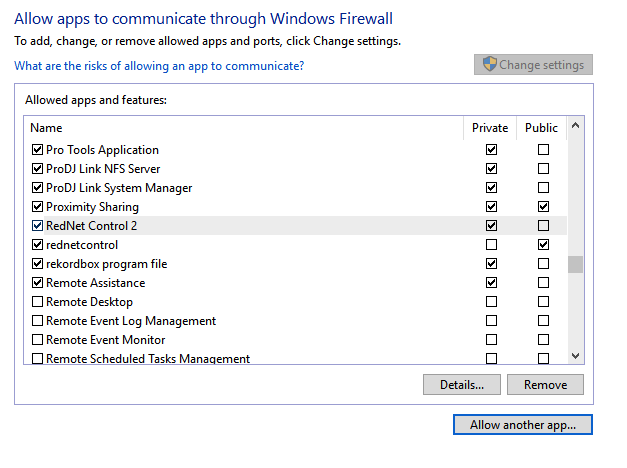
Task: Check Remote Event Log Management name checkbox
Action: tap(37, 320)
